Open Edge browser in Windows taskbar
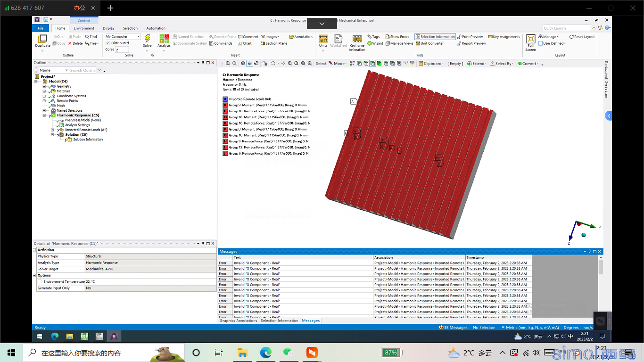Screen dimensions: 644x362 click(266, 353)
